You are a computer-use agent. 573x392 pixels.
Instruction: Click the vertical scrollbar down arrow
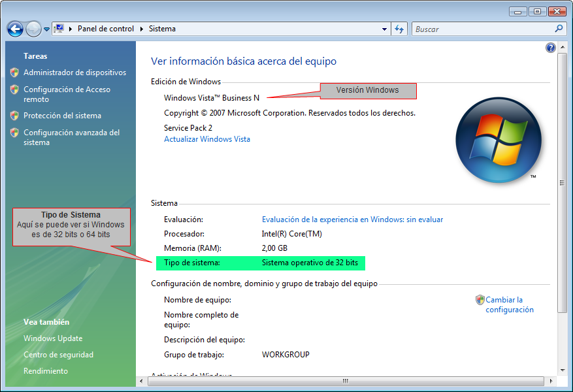pyautogui.click(x=563, y=370)
